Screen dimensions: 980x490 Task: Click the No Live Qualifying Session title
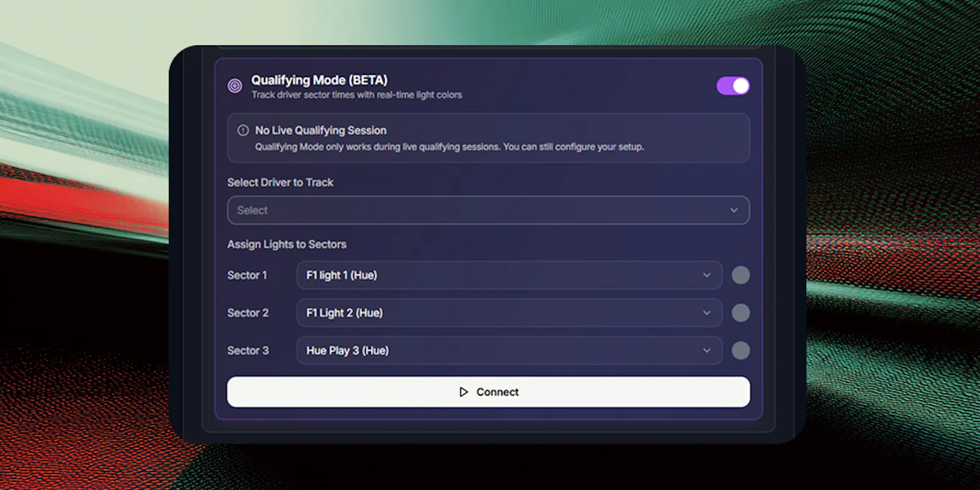click(x=320, y=130)
